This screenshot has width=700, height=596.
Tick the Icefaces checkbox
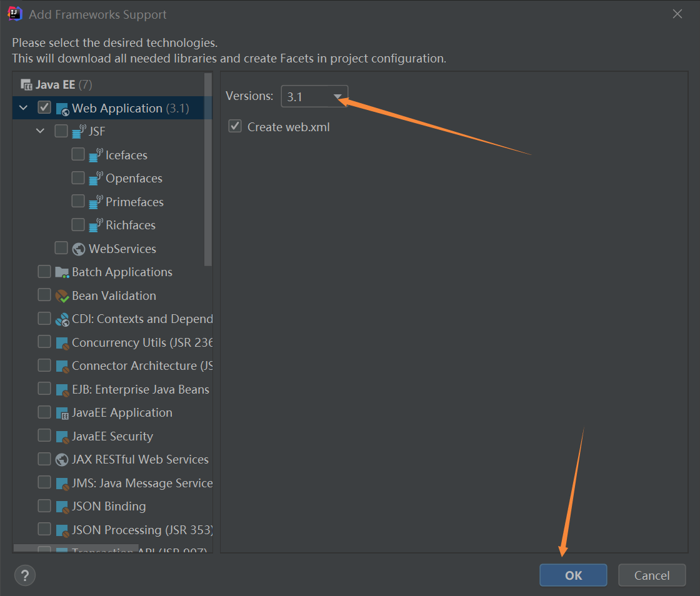(78, 154)
